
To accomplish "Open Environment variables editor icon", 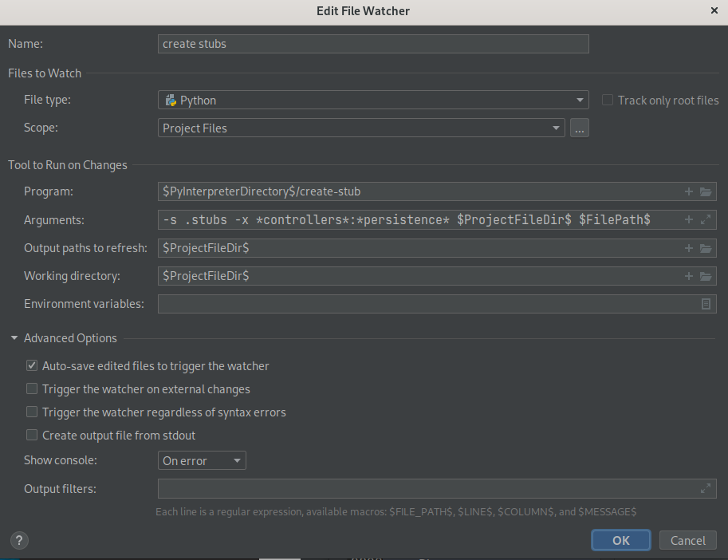I will (x=706, y=304).
